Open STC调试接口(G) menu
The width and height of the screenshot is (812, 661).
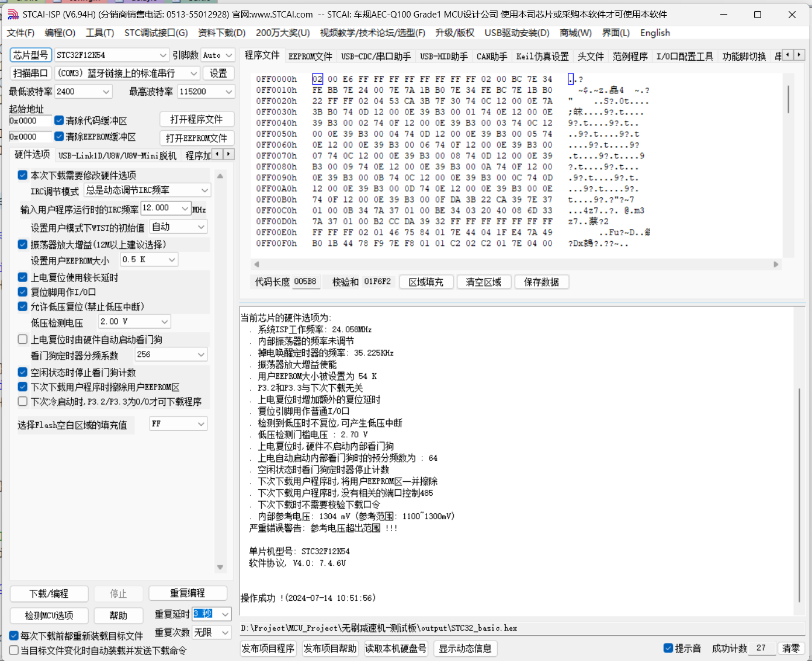click(156, 33)
